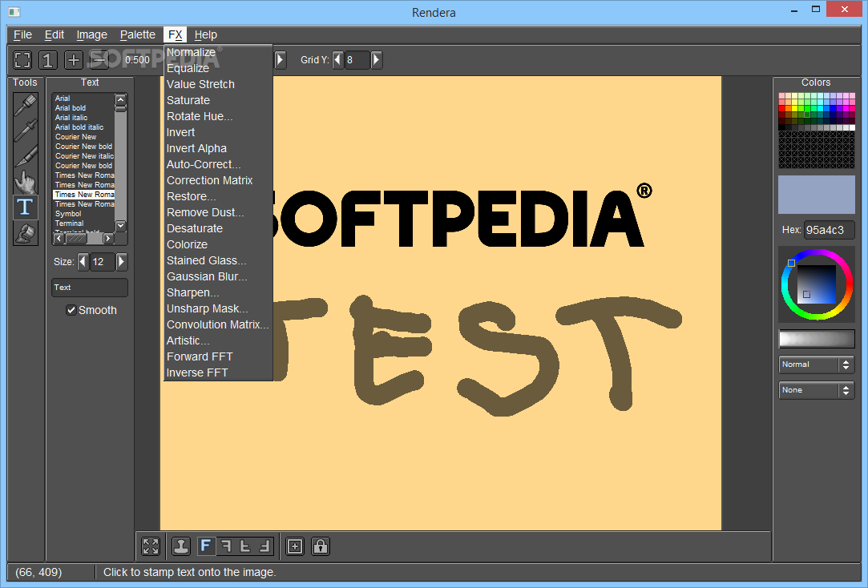Select the normal F orientation mode
This screenshot has height=588, width=868.
pyautogui.click(x=205, y=546)
